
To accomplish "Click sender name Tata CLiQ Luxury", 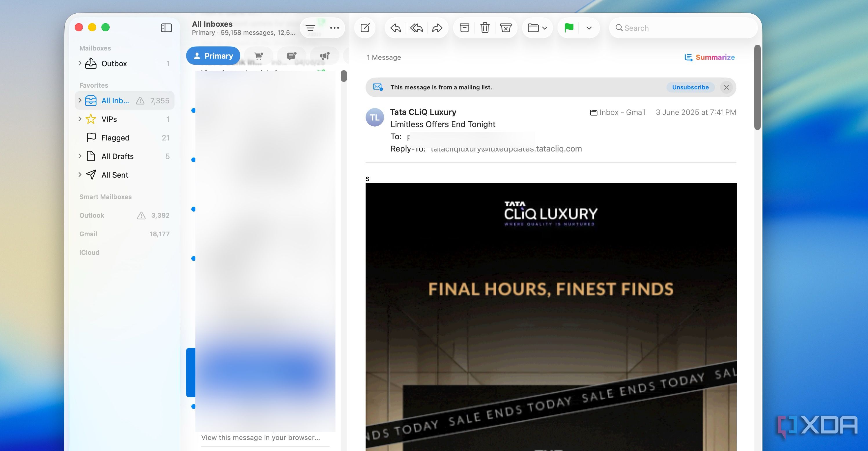I will pos(423,112).
